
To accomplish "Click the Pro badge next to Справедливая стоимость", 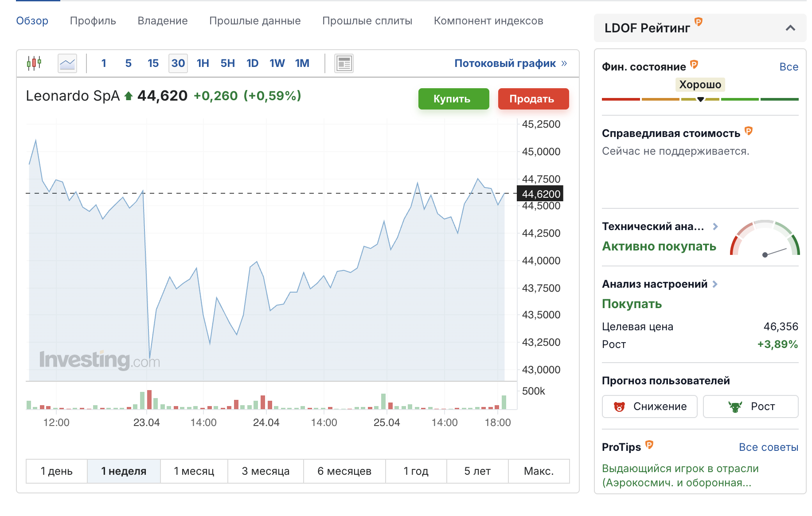I will tap(749, 131).
